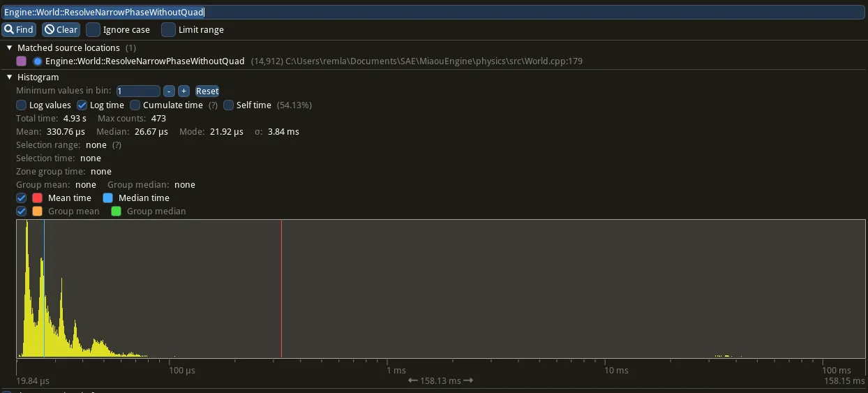Enable the Ignore case checkbox
The image size is (868, 393).
pos(93,29)
